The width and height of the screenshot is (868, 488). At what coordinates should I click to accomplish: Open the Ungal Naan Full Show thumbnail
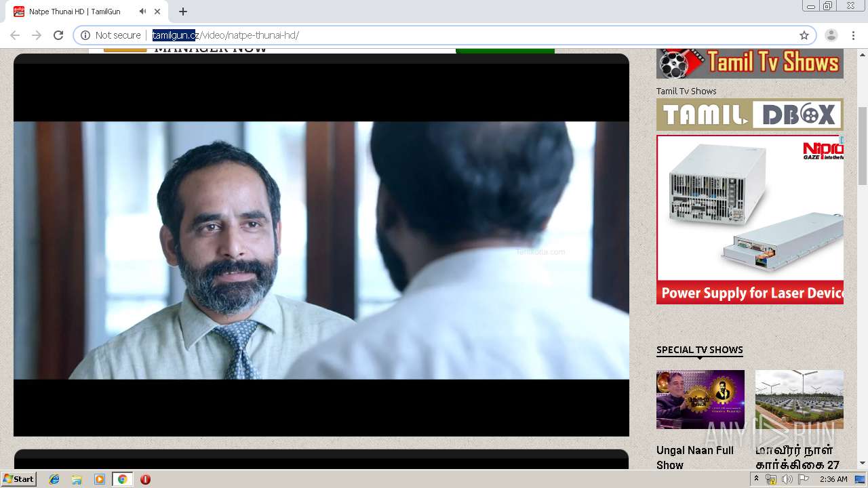click(701, 399)
